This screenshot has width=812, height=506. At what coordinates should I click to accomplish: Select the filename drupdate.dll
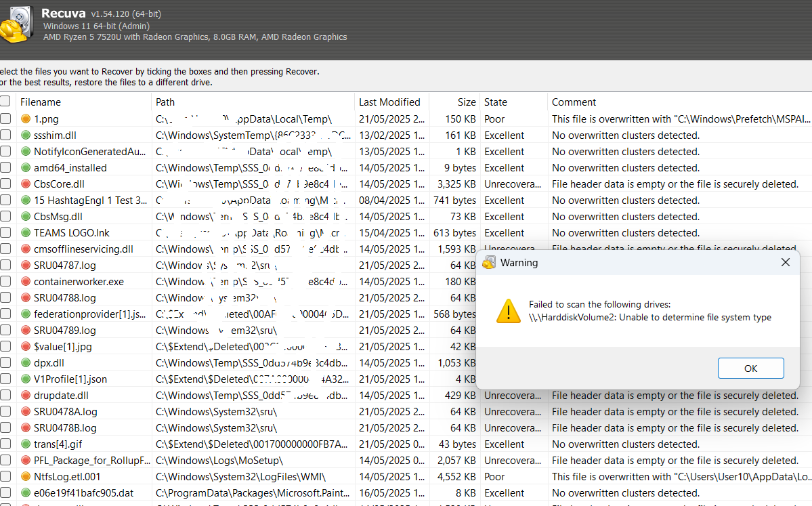pos(61,395)
